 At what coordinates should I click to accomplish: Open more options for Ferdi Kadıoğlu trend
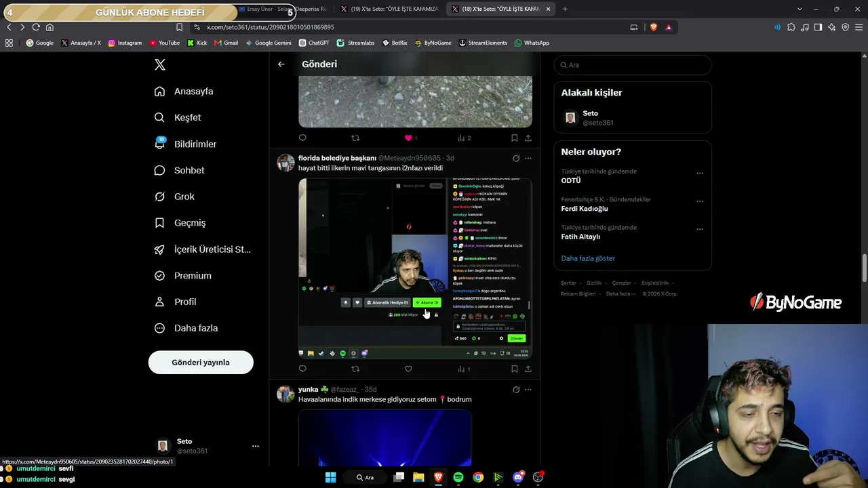[x=700, y=201]
